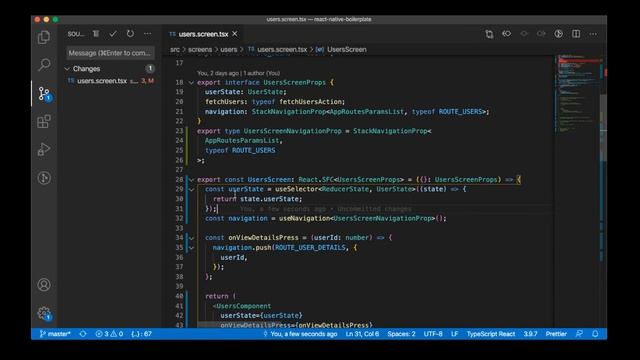
Task: Fold the navigation.push block at line 35
Action: (x=191, y=248)
